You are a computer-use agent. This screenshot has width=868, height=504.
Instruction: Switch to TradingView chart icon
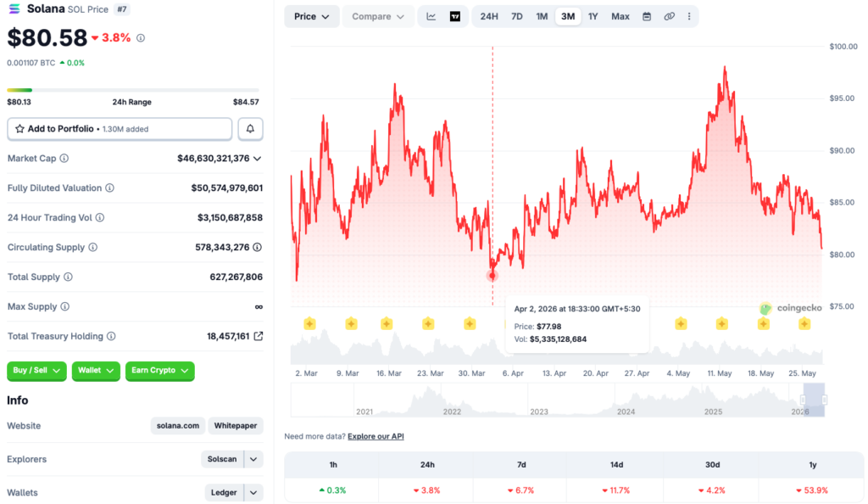coord(455,17)
